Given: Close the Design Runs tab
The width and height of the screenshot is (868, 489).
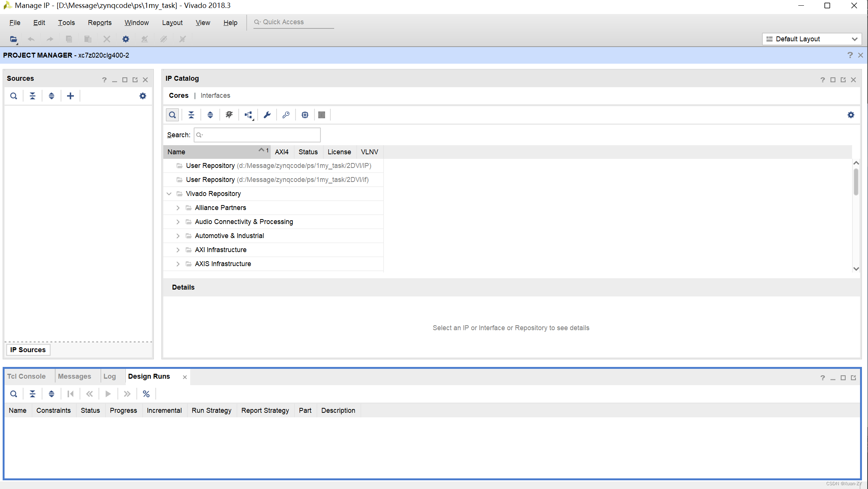Looking at the screenshot, I should [x=185, y=377].
